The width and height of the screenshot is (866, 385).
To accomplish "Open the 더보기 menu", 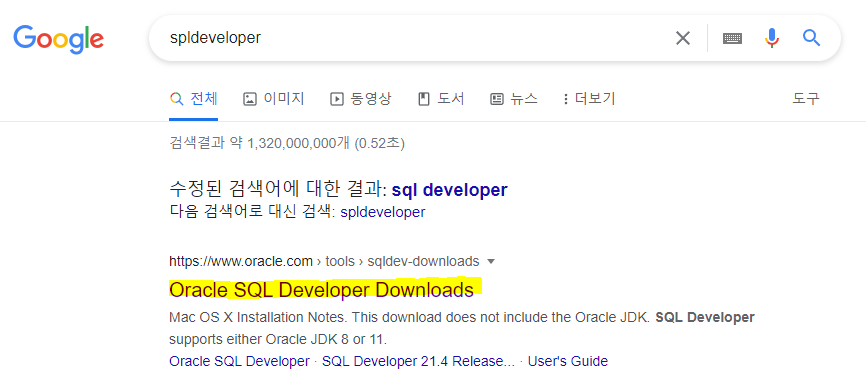I will (589, 99).
